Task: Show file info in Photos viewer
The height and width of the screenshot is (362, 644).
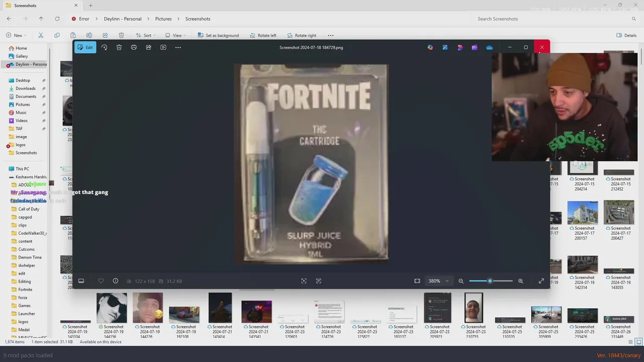Action: pos(115,281)
